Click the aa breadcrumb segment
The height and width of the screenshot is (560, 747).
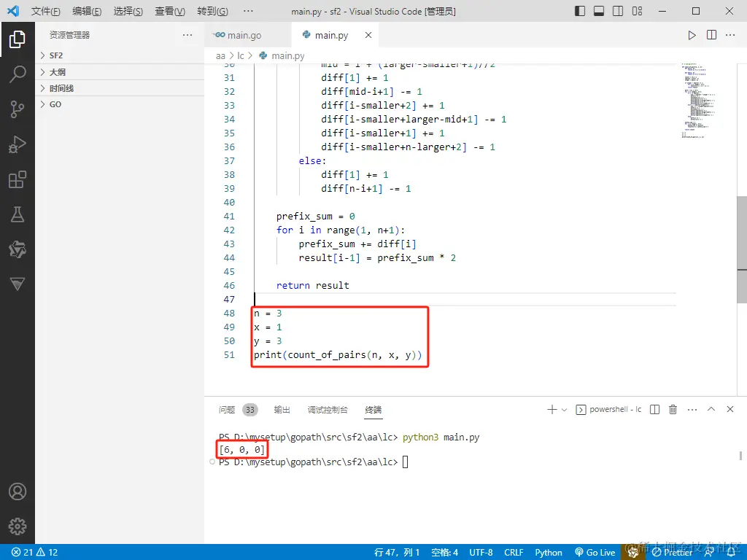220,55
